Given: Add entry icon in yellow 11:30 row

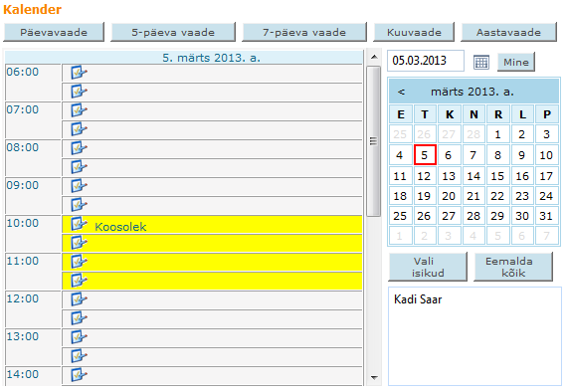Looking at the screenshot, I should coord(79,281).
